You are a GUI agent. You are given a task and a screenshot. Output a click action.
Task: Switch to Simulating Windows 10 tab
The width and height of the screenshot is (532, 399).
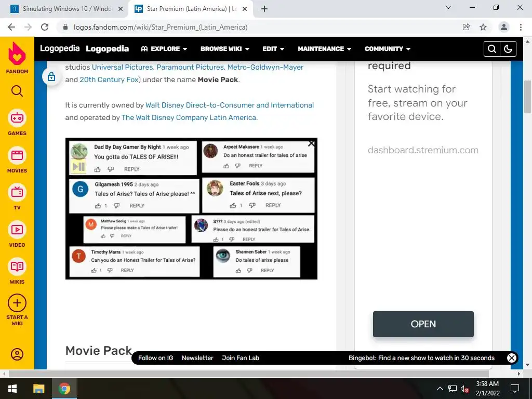[64, 9]
